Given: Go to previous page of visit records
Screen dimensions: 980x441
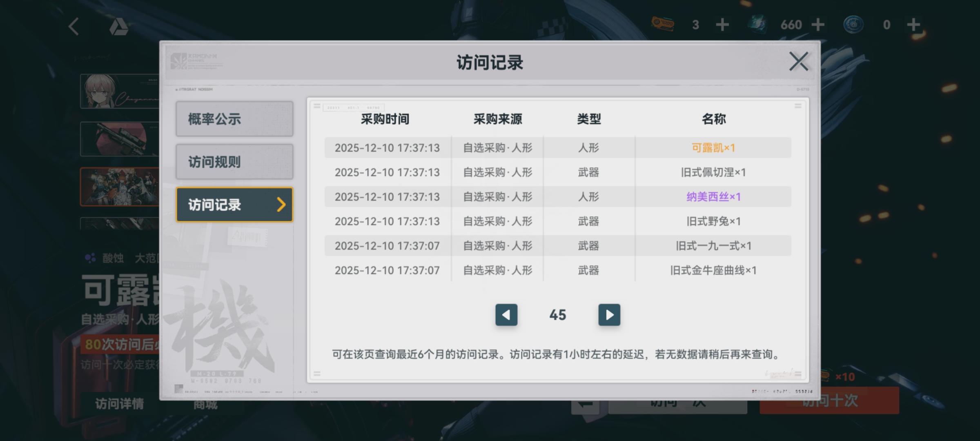Looking at the screenshot, I should click(x=506, y=315).
